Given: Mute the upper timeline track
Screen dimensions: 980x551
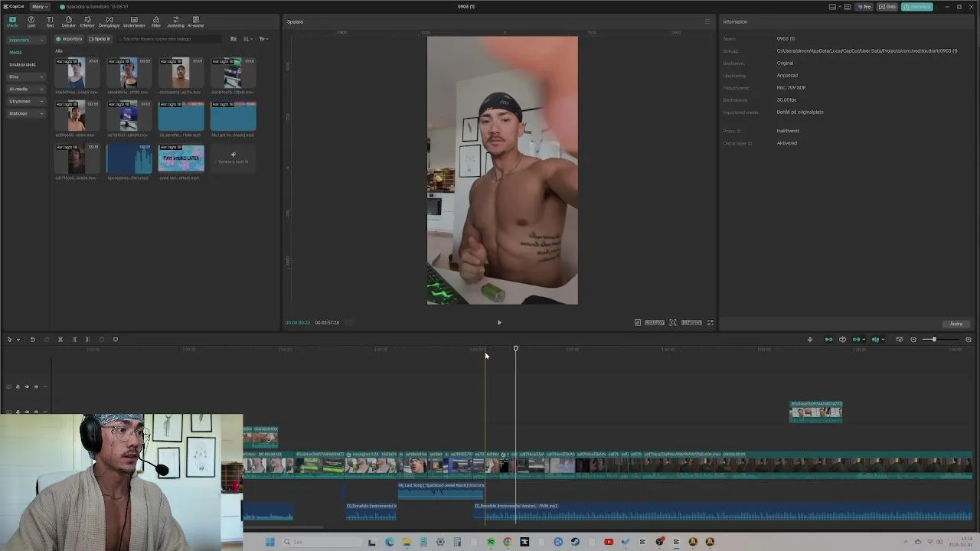Looking at the screenshot, I should (x=36, y=387).
